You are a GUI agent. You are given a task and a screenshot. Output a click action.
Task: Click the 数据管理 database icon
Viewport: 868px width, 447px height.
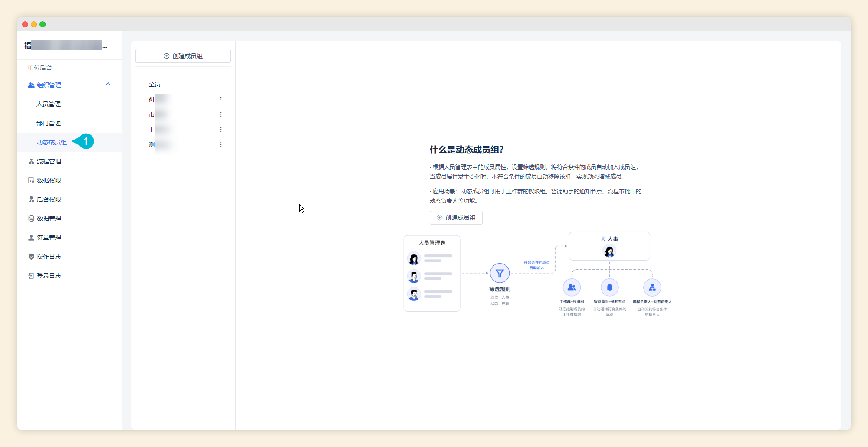click(x=31, y=219)
